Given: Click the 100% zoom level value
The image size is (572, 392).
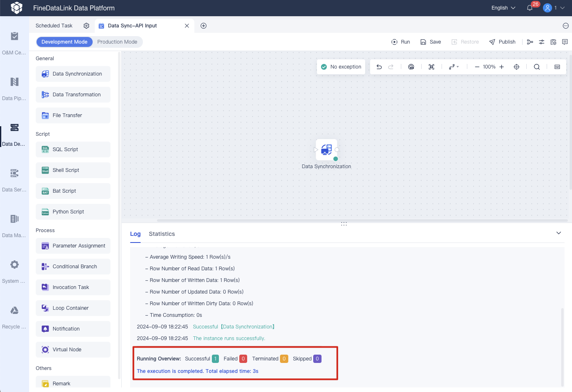Looking at the screenshot, I should click(489, 67).
